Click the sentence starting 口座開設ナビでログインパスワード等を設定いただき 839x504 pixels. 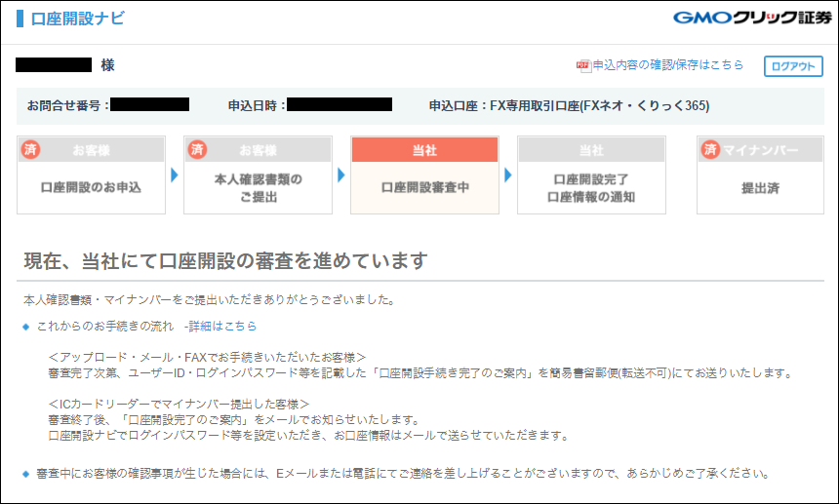tap(309, 436)
